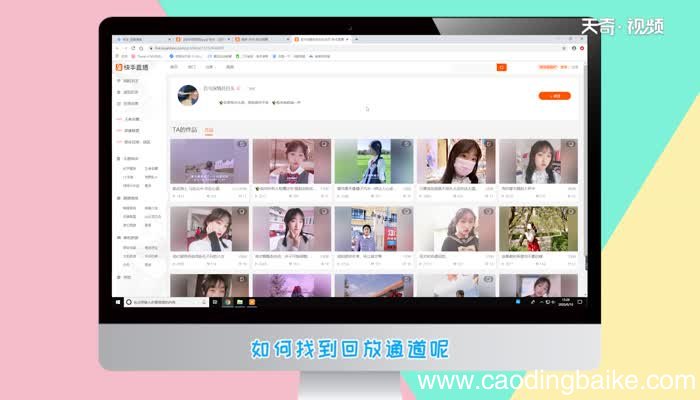Click the Cortana taskbar search box
Viewport: 700px width, 400px height.
coord(167,302)
